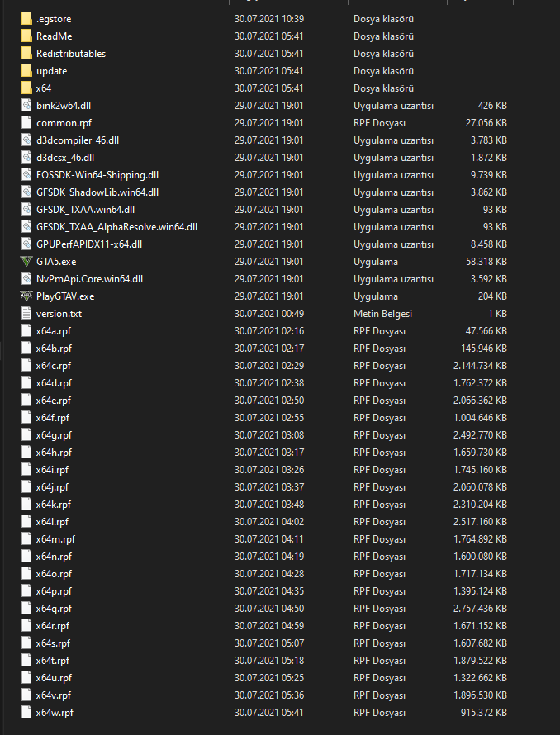
Task: Click the x64f.rpf file icon
Action: (x=26, y=418)
